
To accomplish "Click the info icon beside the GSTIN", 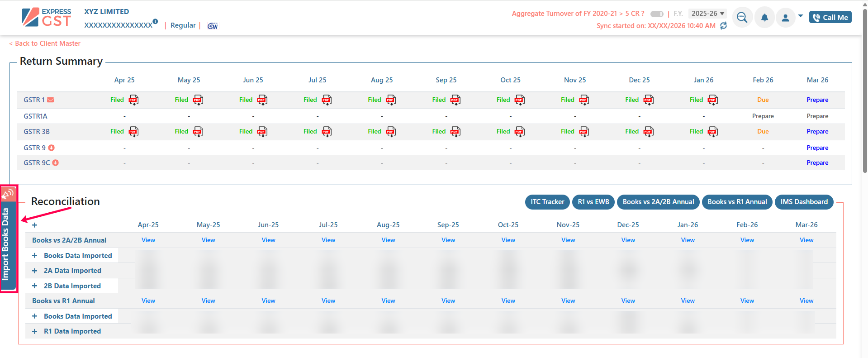I will point(155,21).
